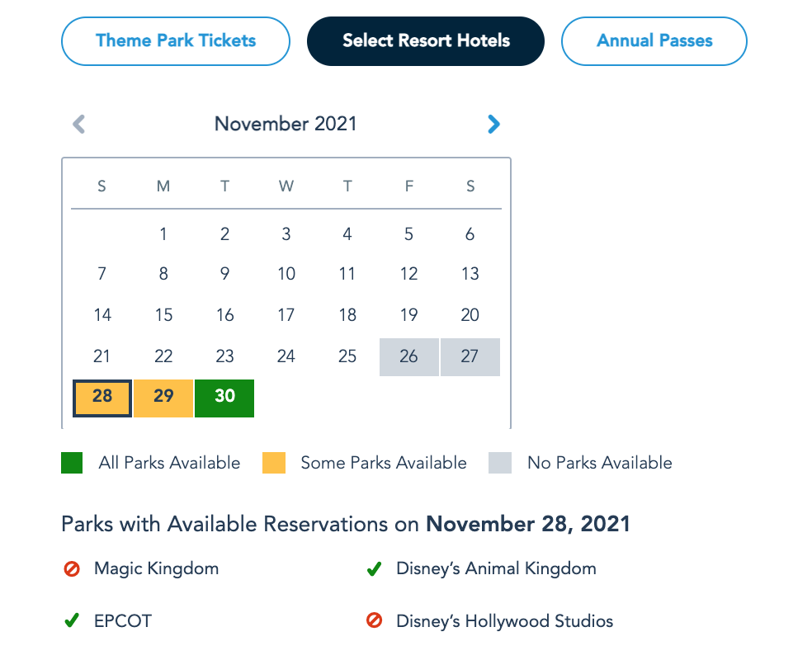Go to previous month with left chevron
Image resolution: width=812 pixels, height=660 pixels.
[x=79, y=125]
